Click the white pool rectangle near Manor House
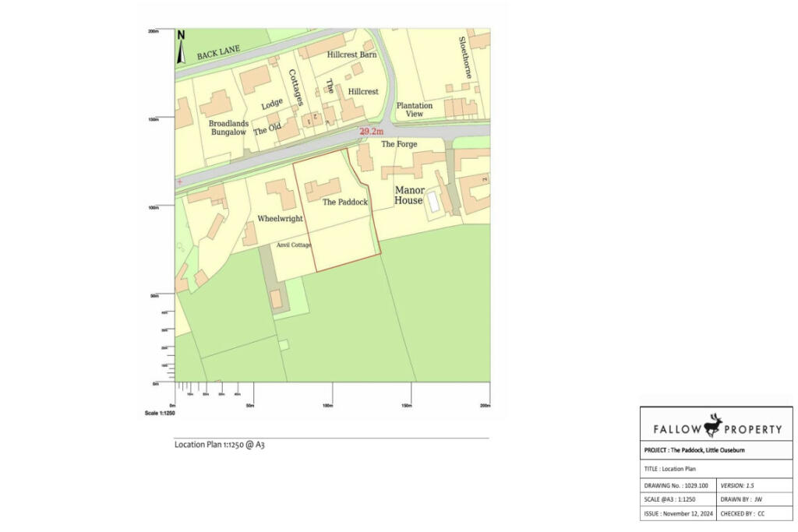This screenshot has width=798, height=532. (x=433, y=201)
